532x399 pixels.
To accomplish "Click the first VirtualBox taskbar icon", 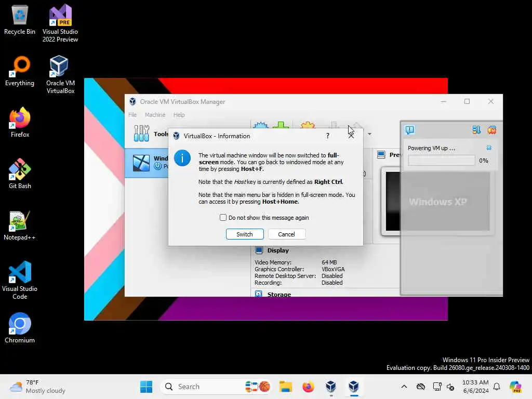I will point(331,387).
